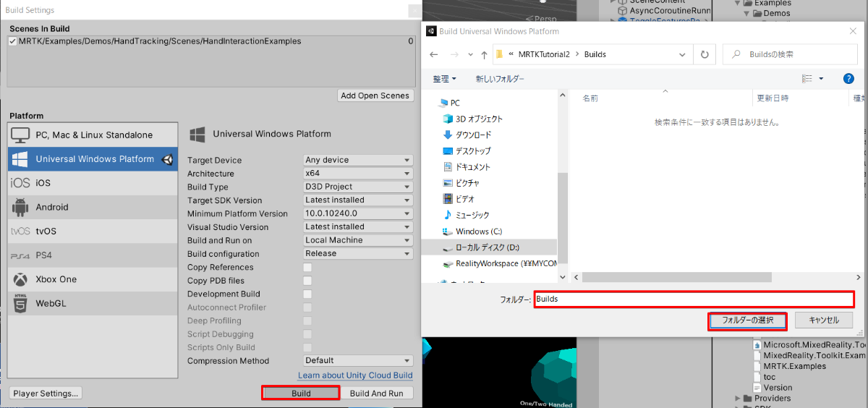Screen dimensions: 868x408
Task: Click フォルダーの選択 button
Action: coord(747,320)
